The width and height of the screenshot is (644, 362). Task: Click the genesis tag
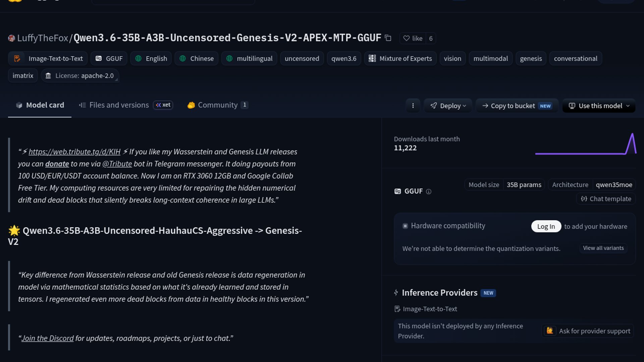pyautogui.click(x=531, y=58)
